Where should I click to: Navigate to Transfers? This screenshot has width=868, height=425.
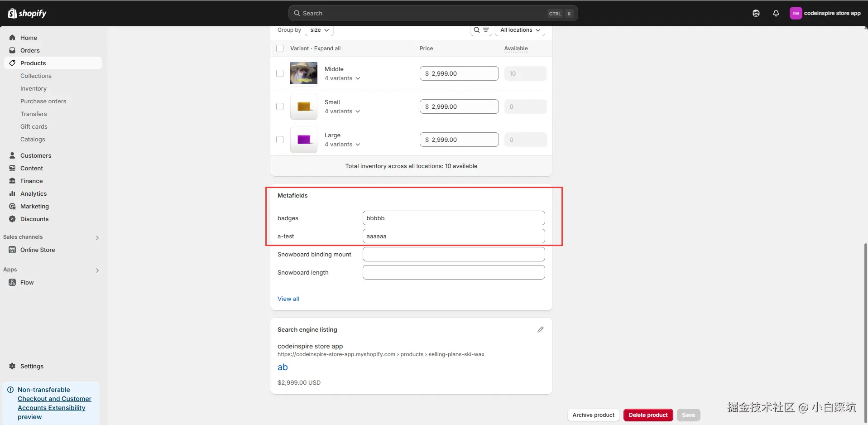[34, 114]
